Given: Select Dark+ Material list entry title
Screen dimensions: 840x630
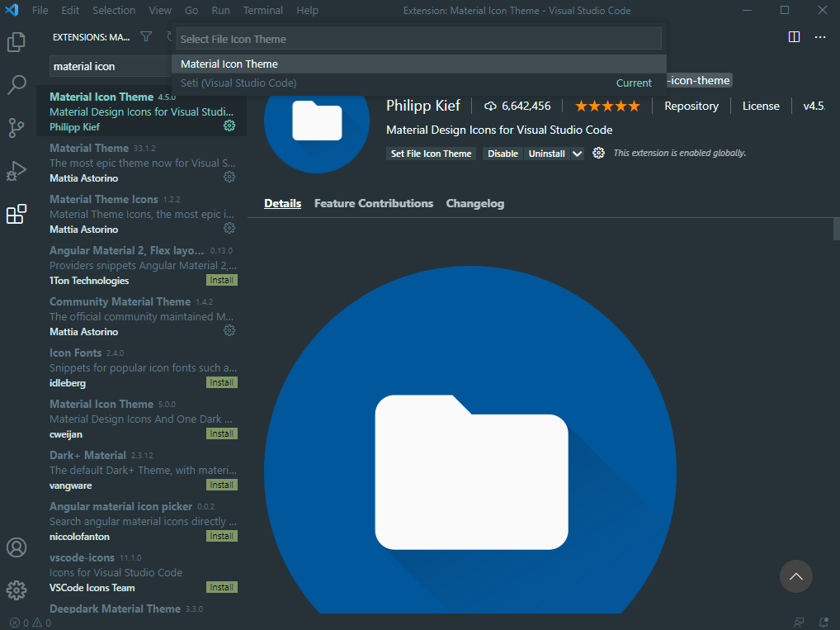Looking at the screenshot, I should pos(87,455).
